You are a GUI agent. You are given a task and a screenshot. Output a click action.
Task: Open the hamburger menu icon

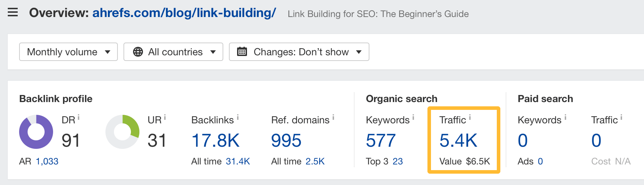click(13, 13)
